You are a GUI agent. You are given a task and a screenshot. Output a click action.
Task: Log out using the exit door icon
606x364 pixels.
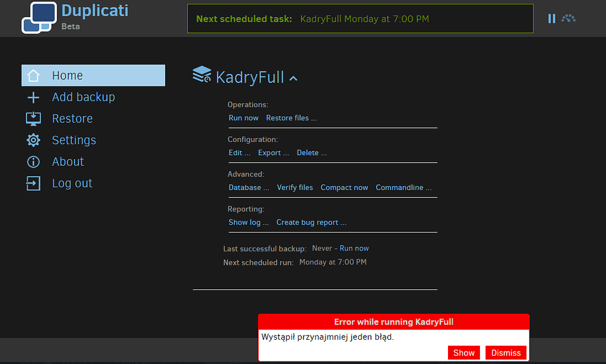(x=33, y=183)
